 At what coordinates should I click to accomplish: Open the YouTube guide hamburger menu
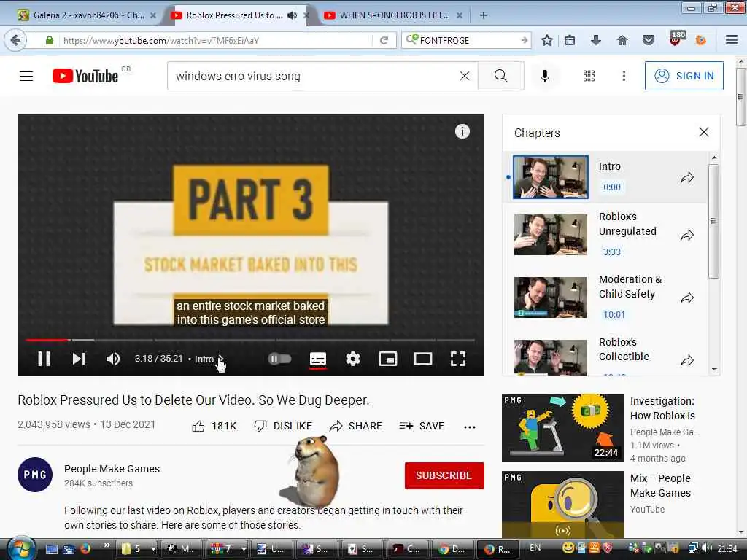tap(26, 76)
